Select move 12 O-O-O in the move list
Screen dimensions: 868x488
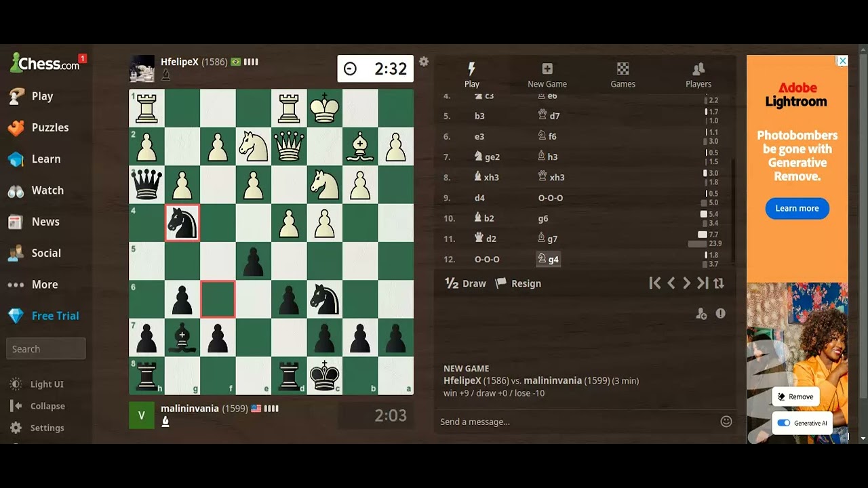click(x=487, y=260)
